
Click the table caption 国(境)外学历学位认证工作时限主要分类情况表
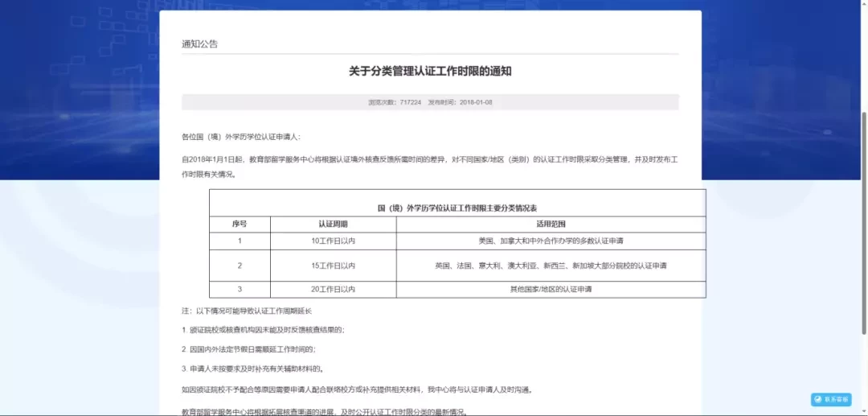pos(457,209)
